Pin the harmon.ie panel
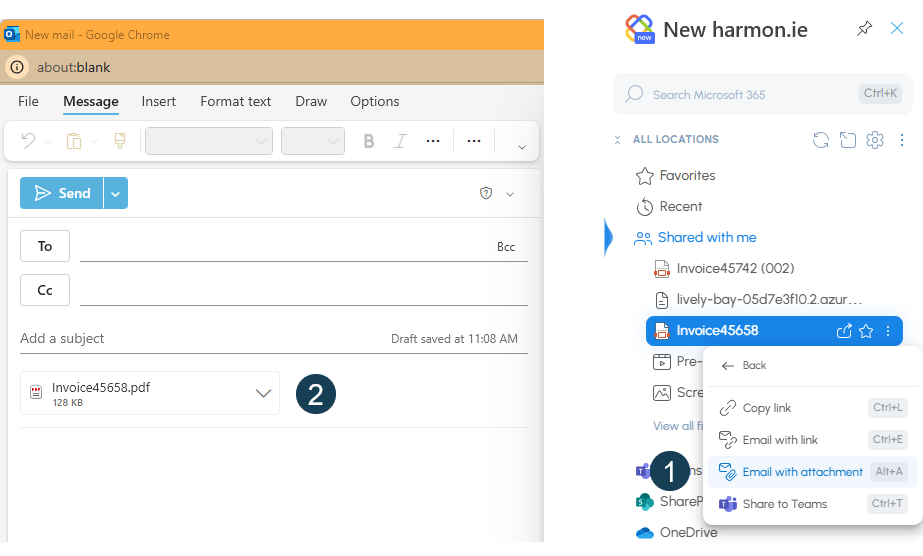The image size is (923, 556). [864, 28]
